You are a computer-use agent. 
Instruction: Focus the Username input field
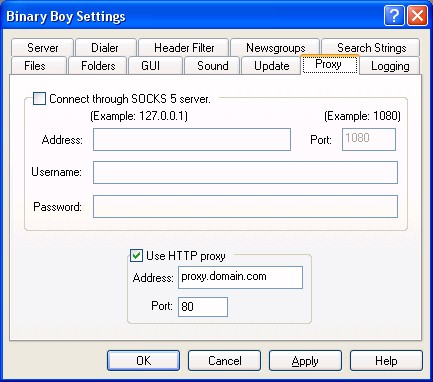[245, 172]
